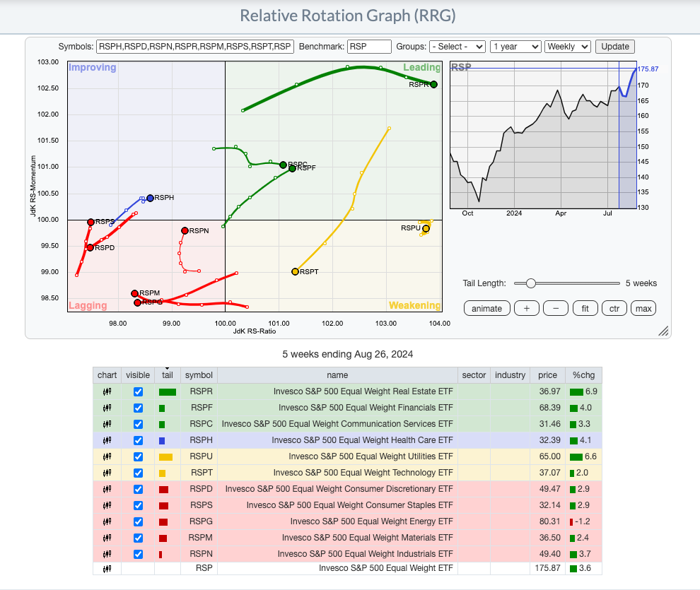Open chart icon for RSPT row
Image resolution: width=700 pixels, height=590 pixels.
(x=107, y=473)
